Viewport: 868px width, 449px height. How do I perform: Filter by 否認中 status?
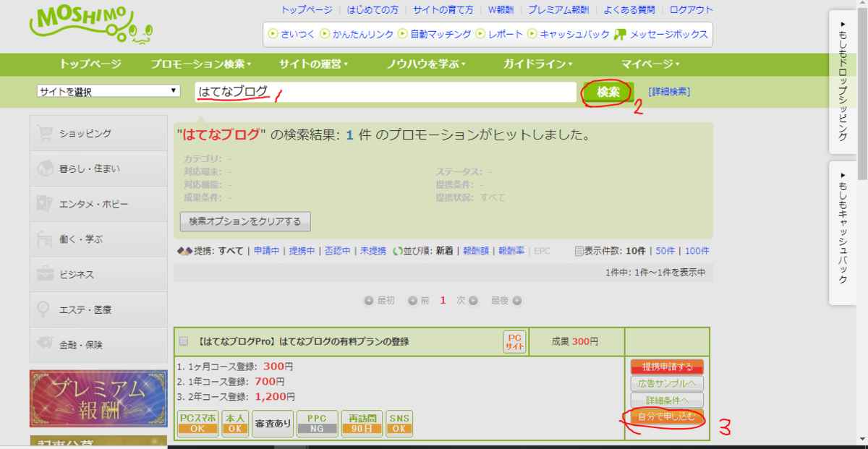tap(337, 251)
